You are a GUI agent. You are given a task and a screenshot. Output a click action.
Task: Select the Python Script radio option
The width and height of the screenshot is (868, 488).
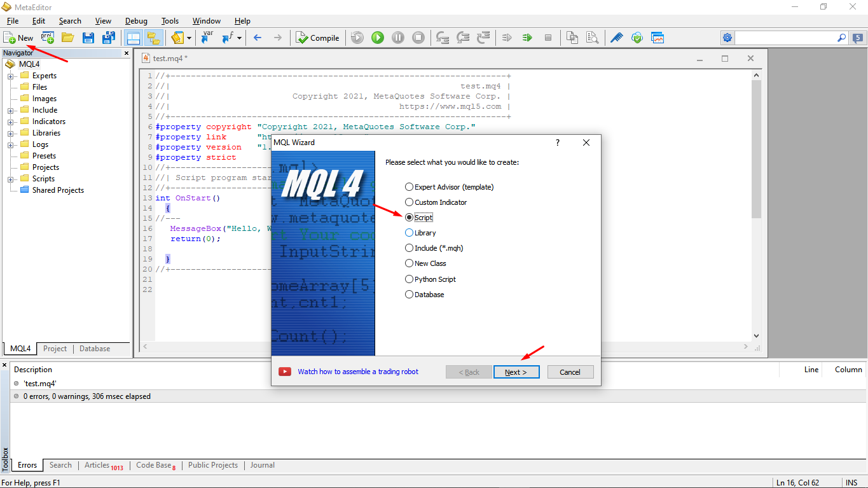pos(410,279)
